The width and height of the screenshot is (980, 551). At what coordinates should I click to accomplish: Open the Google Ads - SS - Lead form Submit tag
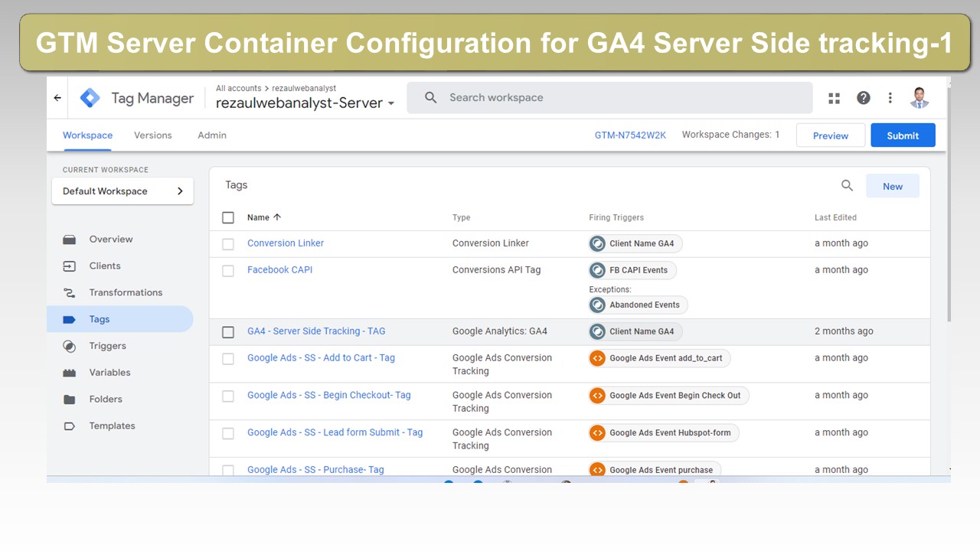click(335, 432)
